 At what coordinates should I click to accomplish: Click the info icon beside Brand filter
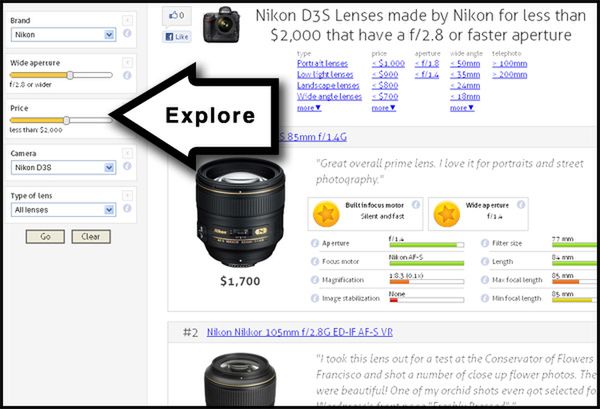(127, 34)
